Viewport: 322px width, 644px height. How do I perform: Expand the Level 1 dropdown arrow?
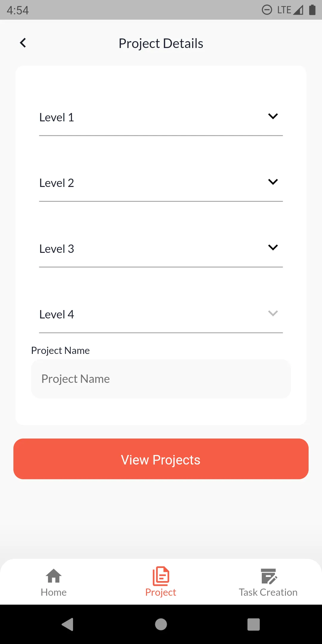tap(273, 116)
